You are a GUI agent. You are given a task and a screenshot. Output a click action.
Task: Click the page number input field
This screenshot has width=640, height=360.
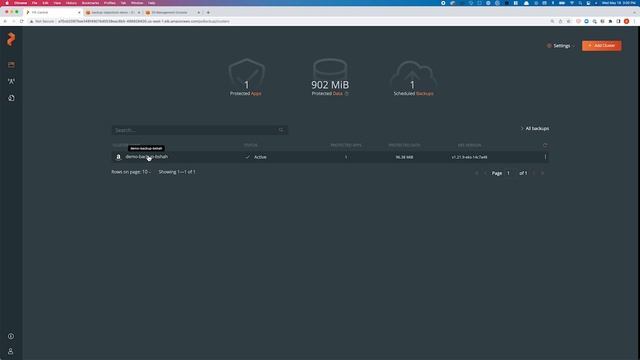point(509,173)
